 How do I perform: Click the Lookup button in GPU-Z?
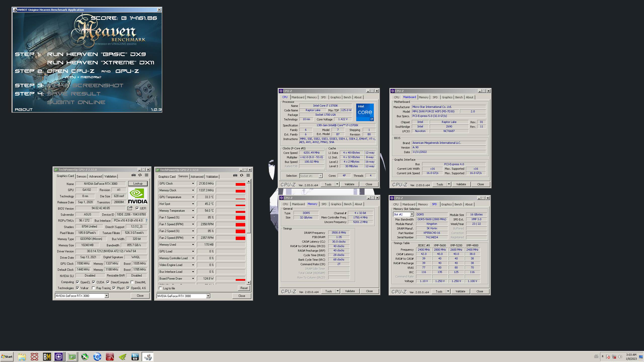[138, 184]
